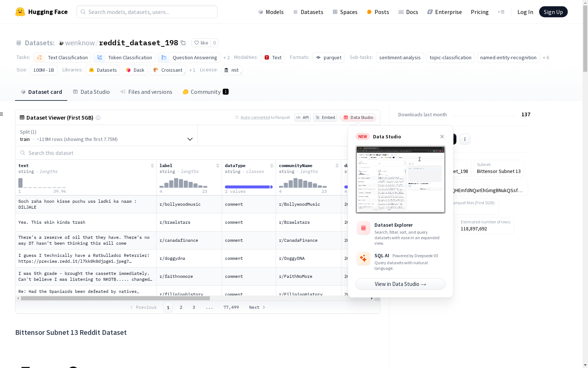Open the Models nav item
The image size is (588, 368).
271,12
